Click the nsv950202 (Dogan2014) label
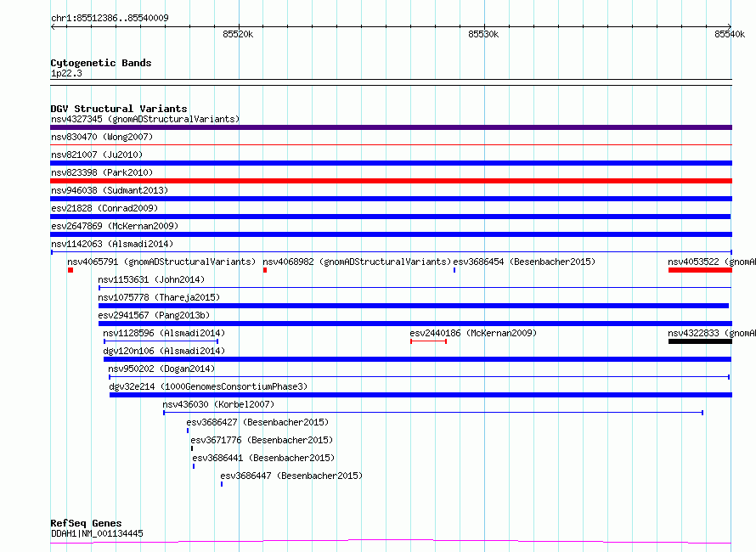The height and width of the screenshot is (552, 756). (161, 369)
